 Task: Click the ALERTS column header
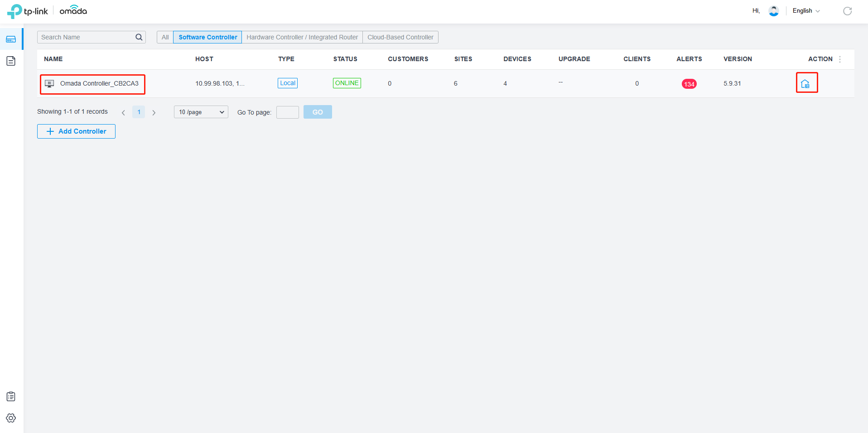[x=689, y=59]
